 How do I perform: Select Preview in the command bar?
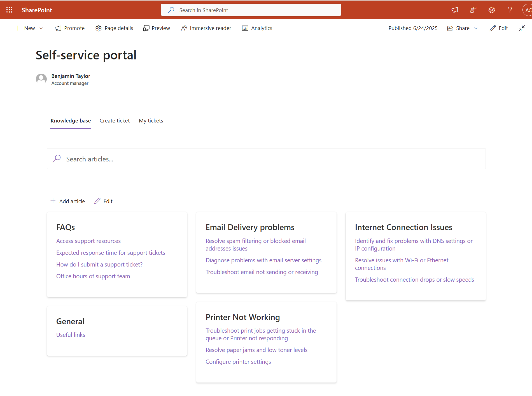[157, 28]
